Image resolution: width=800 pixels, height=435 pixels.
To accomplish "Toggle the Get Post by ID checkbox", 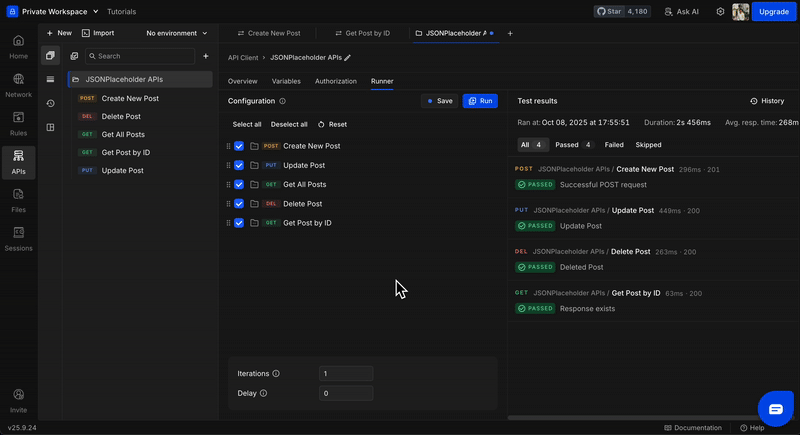I will coord(239,223).
